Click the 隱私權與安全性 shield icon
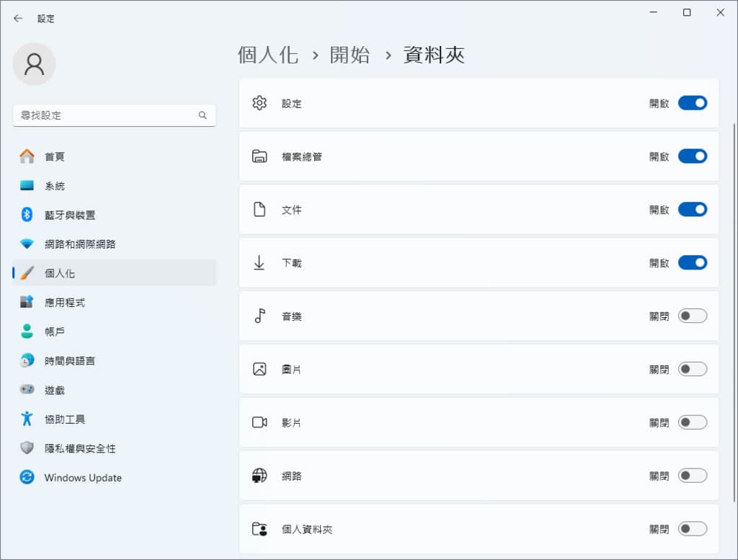 click(x=27, y=448)
